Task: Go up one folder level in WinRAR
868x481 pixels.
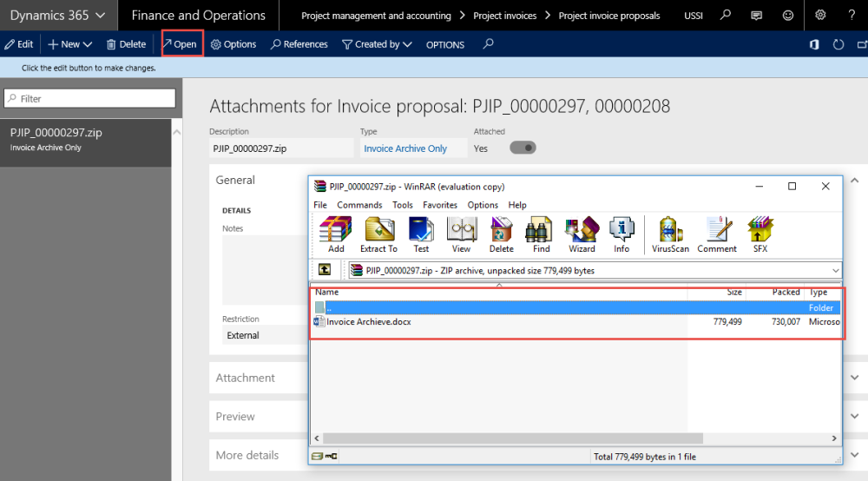Action: click(x=325, y=270)
